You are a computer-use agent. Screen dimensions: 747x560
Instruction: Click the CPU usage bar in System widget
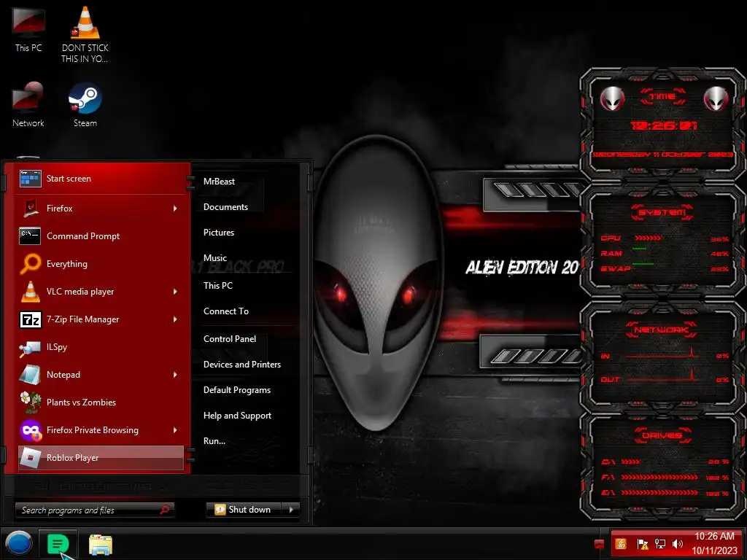pos(648,238)
